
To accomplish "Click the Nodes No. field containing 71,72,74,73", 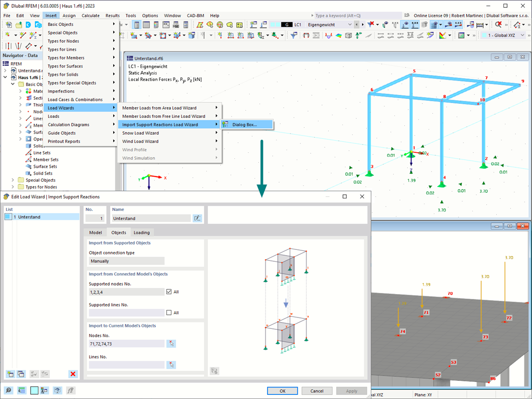I will pos(126,343).
